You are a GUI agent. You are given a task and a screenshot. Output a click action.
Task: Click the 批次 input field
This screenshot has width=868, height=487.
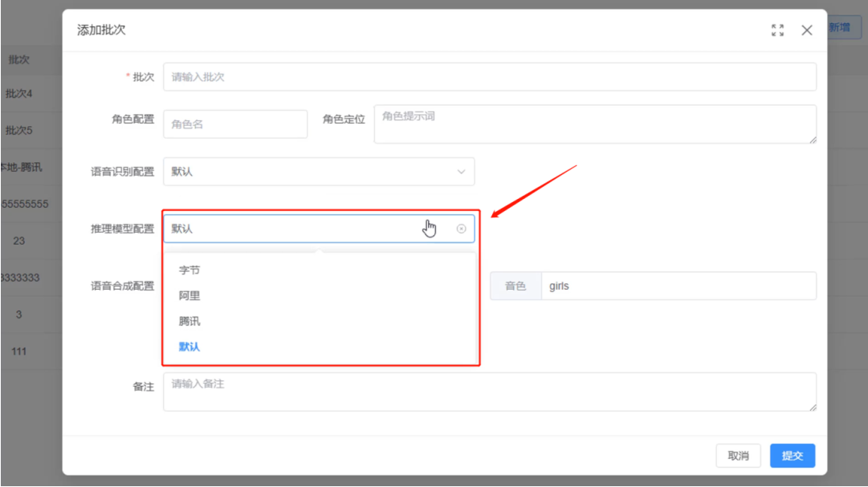(489, 77)
